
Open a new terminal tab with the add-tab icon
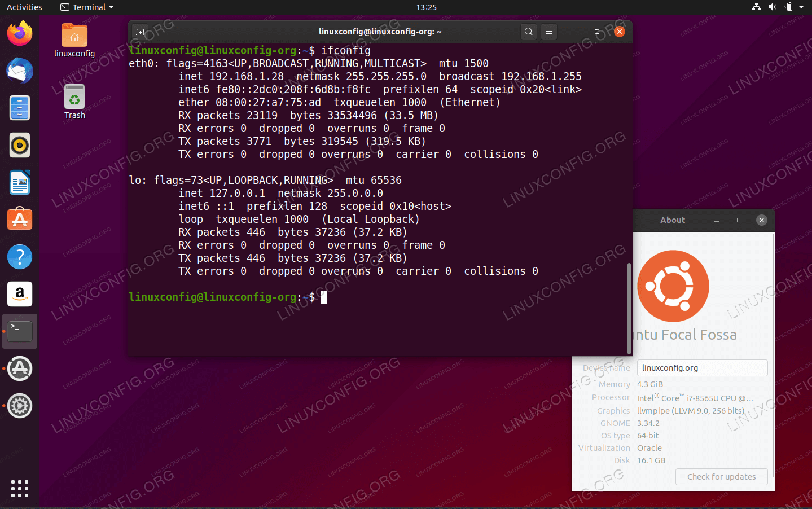[x=140, y=32]
